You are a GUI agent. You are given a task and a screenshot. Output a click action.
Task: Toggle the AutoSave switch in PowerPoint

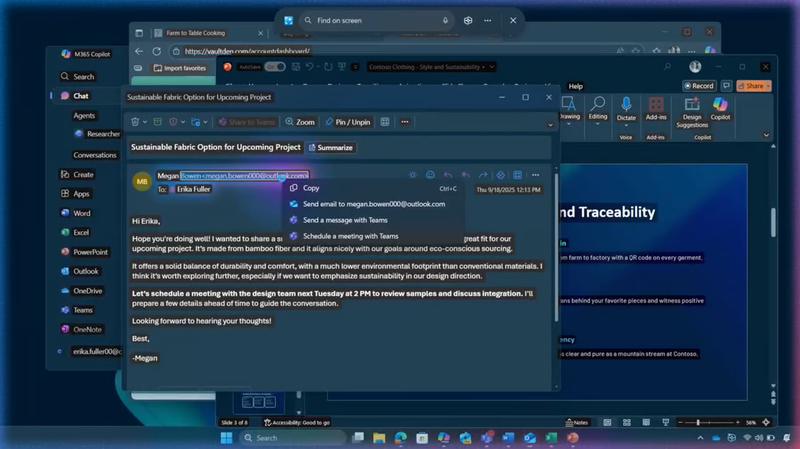click(x=274, y=67)
